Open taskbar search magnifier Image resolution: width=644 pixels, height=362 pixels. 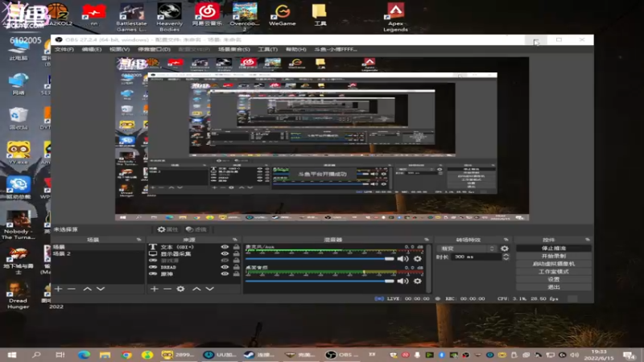[36, 355]
